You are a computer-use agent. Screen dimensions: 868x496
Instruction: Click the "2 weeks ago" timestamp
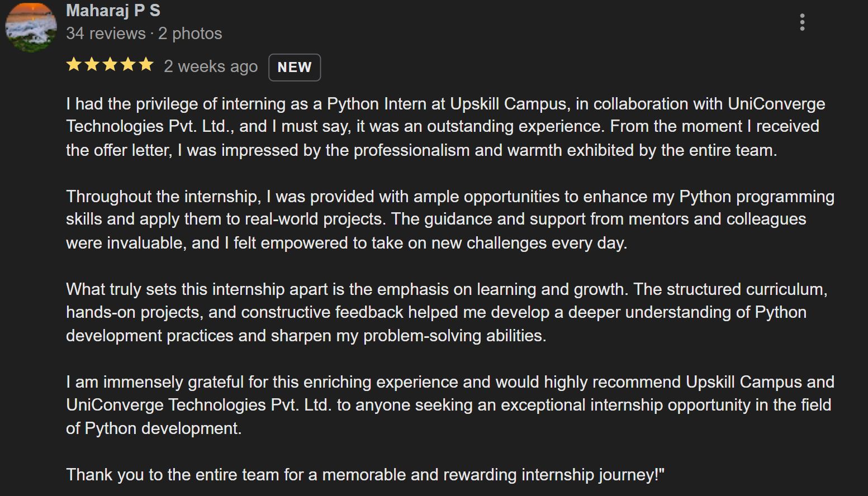coord(211,66)
